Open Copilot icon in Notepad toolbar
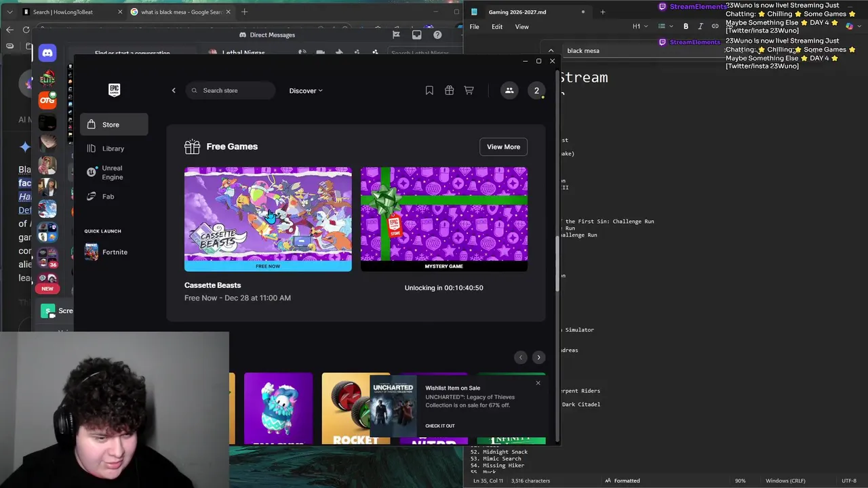This screenshot has height=488, width=868. 849,26
